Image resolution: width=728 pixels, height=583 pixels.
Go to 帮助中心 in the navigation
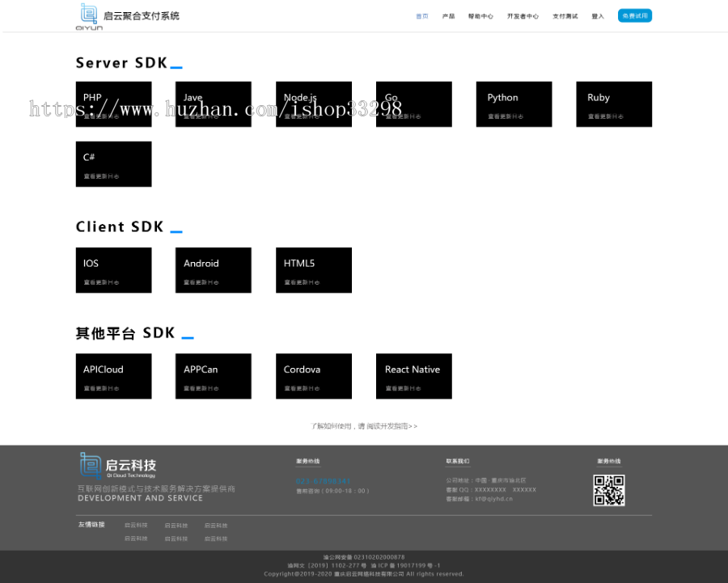(x=480, y=16)
